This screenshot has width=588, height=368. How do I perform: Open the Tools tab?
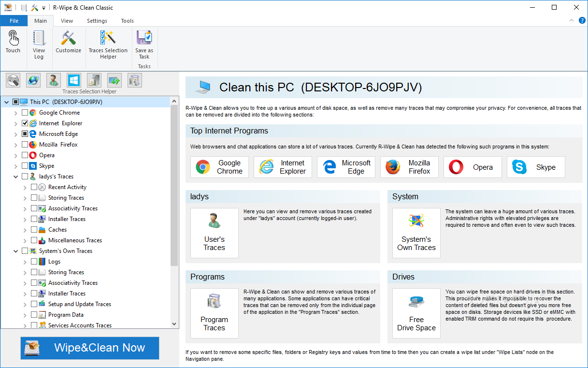(127, 21)
